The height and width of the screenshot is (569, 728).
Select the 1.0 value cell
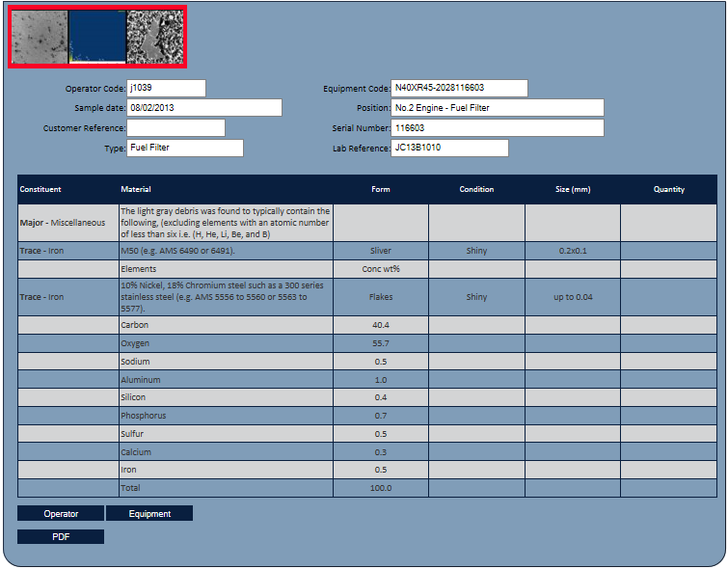[x=381, y=379]
